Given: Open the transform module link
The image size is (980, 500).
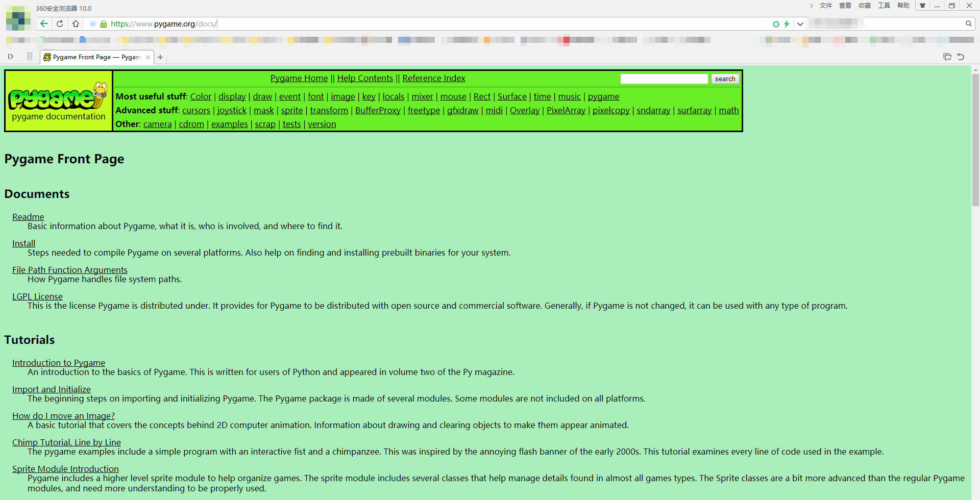Looking at the screenshot, I should tap(329, 110).
